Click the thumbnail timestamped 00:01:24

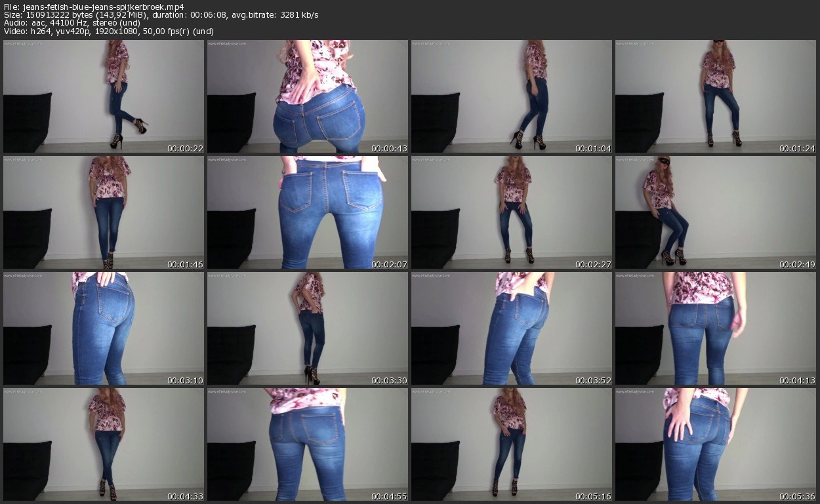pos(716,96)
